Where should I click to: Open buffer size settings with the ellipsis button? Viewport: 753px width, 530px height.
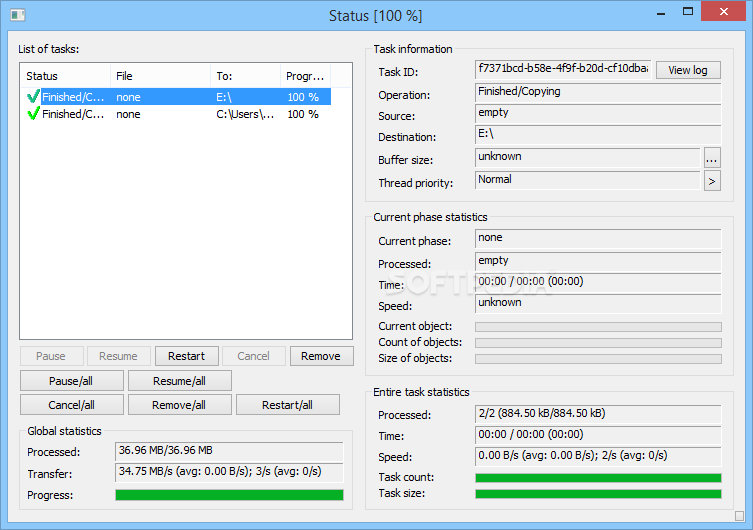712,158
